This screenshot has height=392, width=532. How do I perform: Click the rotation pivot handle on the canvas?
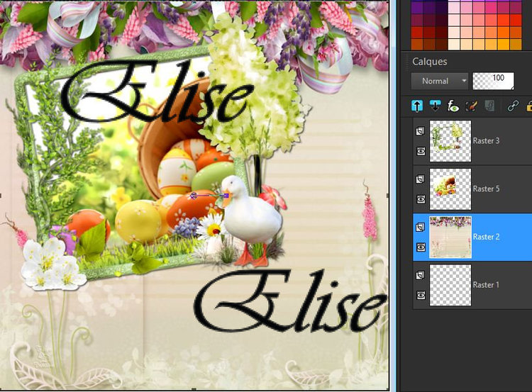click(194, 196)
